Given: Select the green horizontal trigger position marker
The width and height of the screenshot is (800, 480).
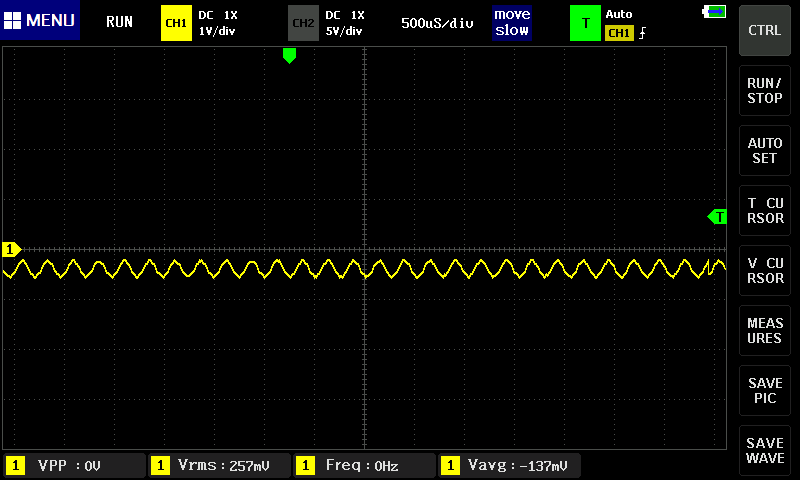Looking at the screenshot, I should (x=289, y=55).
